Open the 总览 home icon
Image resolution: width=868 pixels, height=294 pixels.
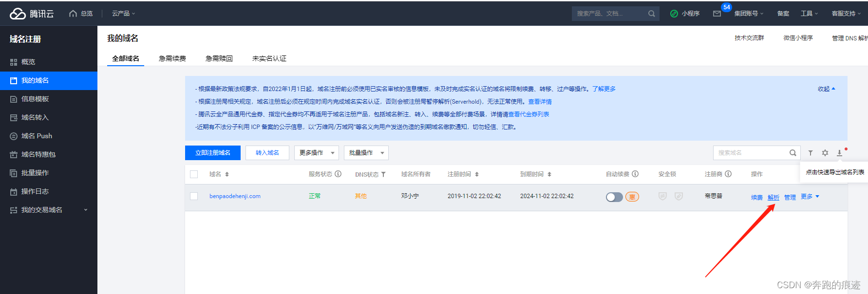[73, 14]
